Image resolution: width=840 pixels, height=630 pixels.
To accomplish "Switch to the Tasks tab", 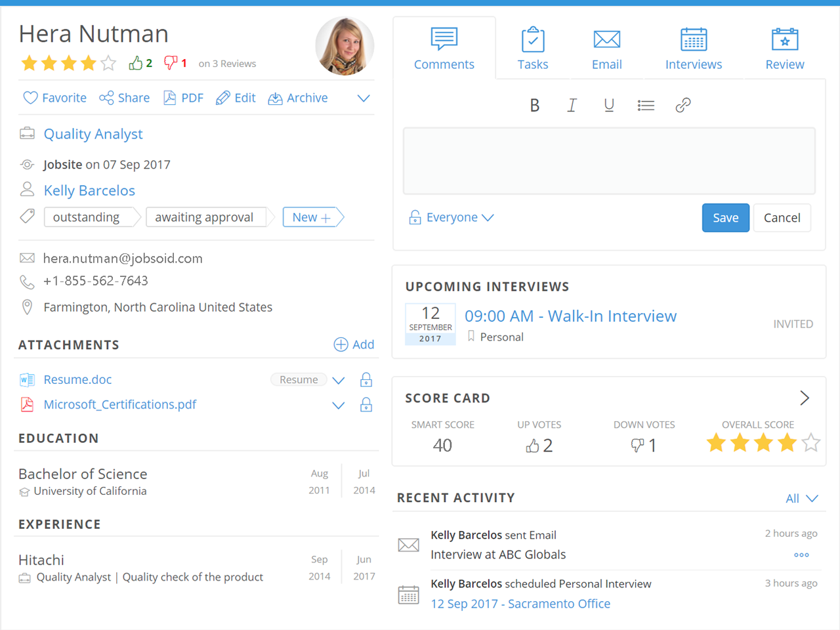I will [x=533, y=49].
